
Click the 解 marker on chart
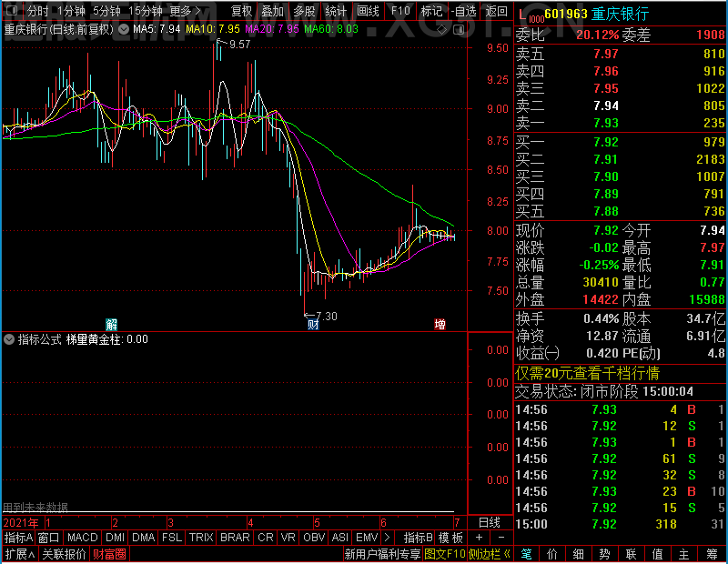click(111, 324)
